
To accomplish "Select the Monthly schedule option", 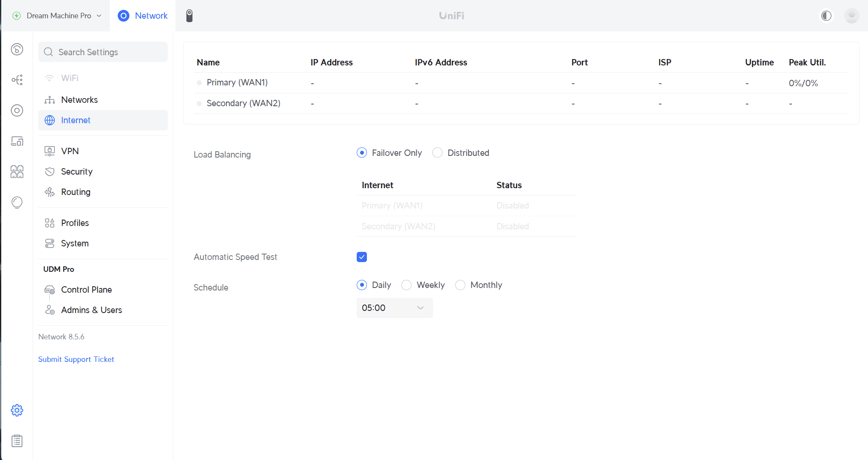I will (x=460, y=285).
